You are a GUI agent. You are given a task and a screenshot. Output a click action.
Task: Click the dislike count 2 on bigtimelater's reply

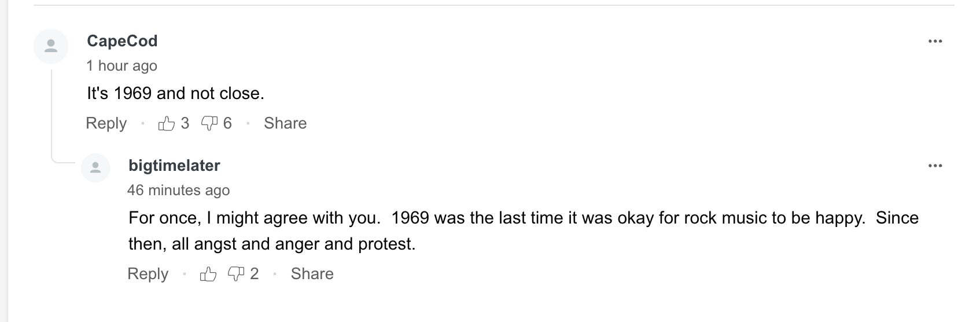coord(254,274)
